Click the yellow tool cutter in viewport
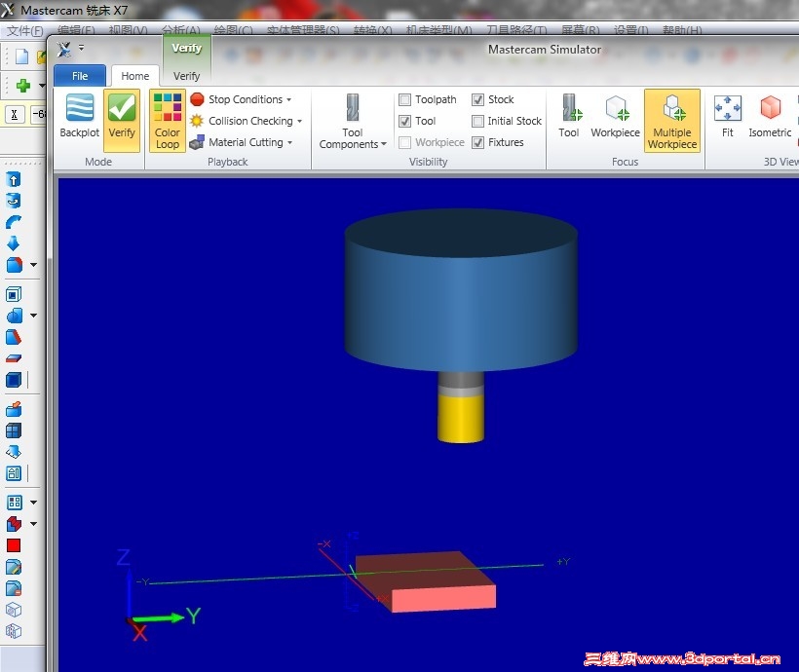This screenshot has height=672, width=799. pyautogui.click(x=461, y=419)
